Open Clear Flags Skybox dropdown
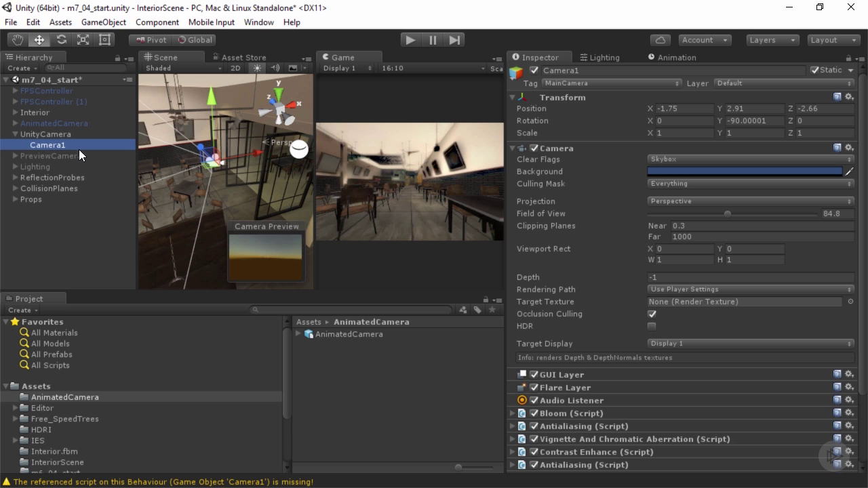The image size is (868, 488). [751, 159]
